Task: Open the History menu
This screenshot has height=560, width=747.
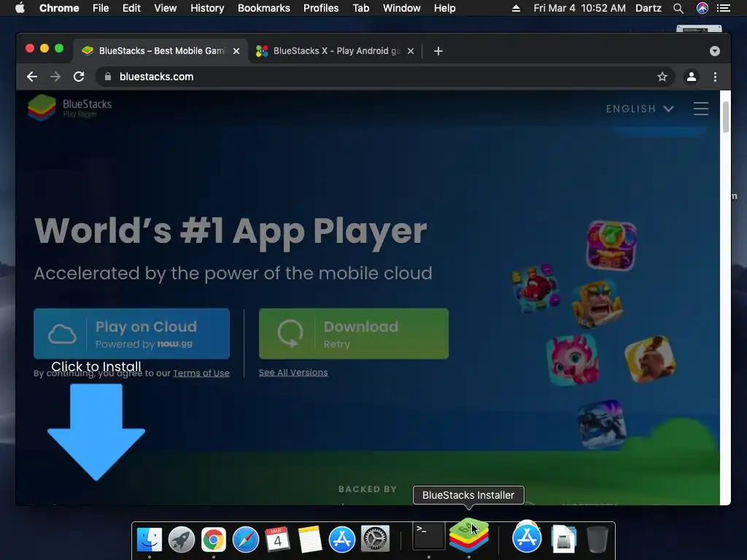Action: pyautogui.click(x=207, y=8)
